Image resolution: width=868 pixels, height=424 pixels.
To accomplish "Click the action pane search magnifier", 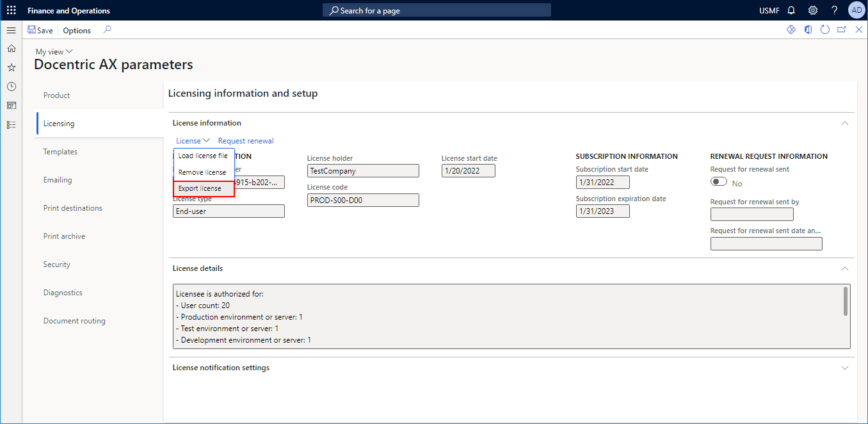I will (x=108, y=29).
